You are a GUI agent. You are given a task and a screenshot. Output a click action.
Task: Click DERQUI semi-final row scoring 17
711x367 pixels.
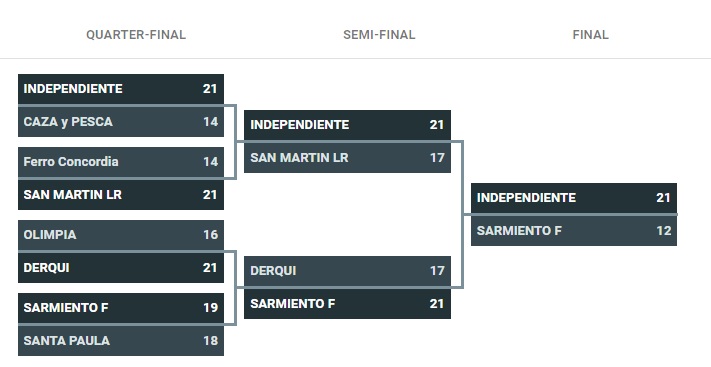(x=347, y=271)
